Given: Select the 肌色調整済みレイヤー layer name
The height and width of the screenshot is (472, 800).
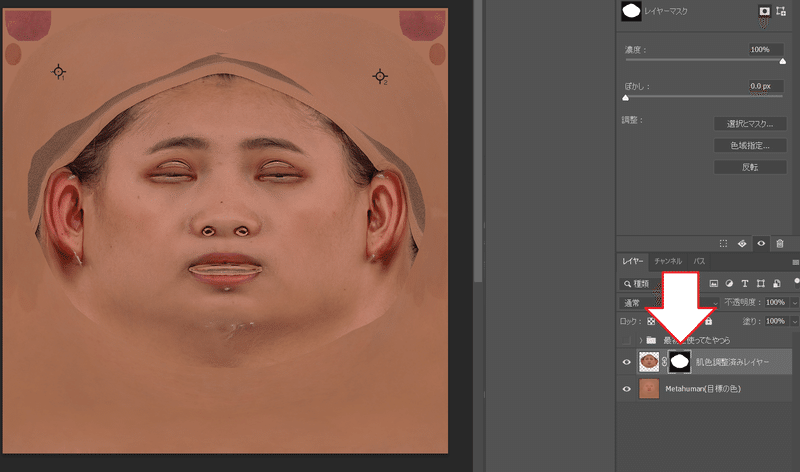Looking at the screenshot, I should 733,362.
